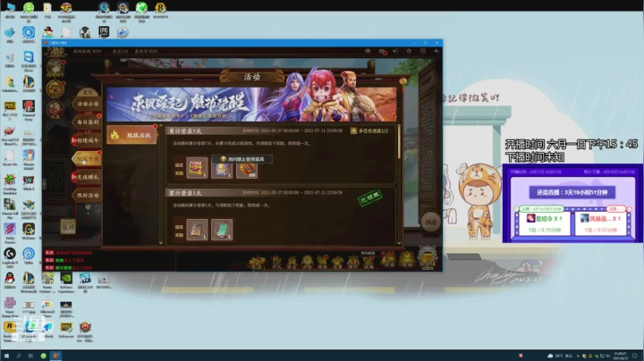Switch to the 限时活动 tab
This screenshot has height=361, width=644.
pyautogui.click(x=88, y=196)
